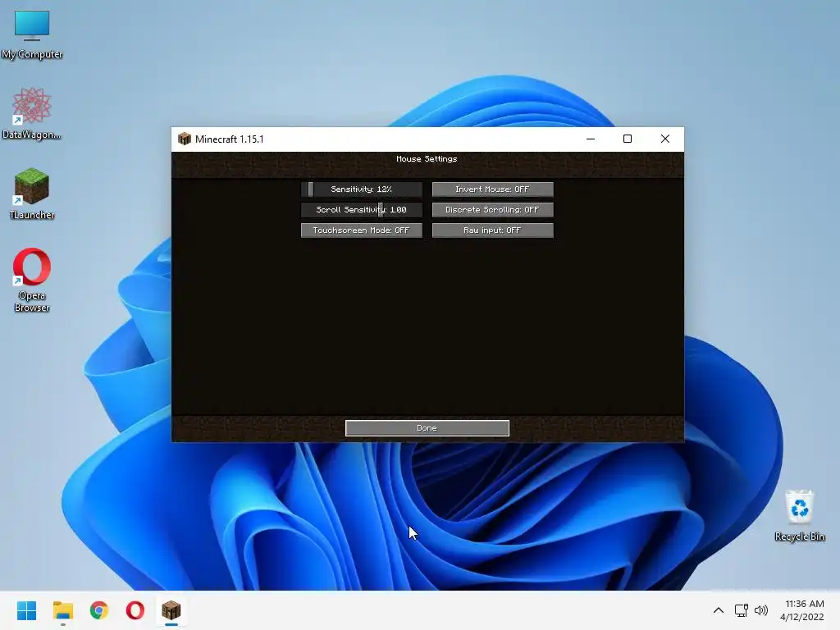The height and width of the screenshot is (630, 840).
Task: Select Minecraft taskbar icon
Action: pos(171,610)
